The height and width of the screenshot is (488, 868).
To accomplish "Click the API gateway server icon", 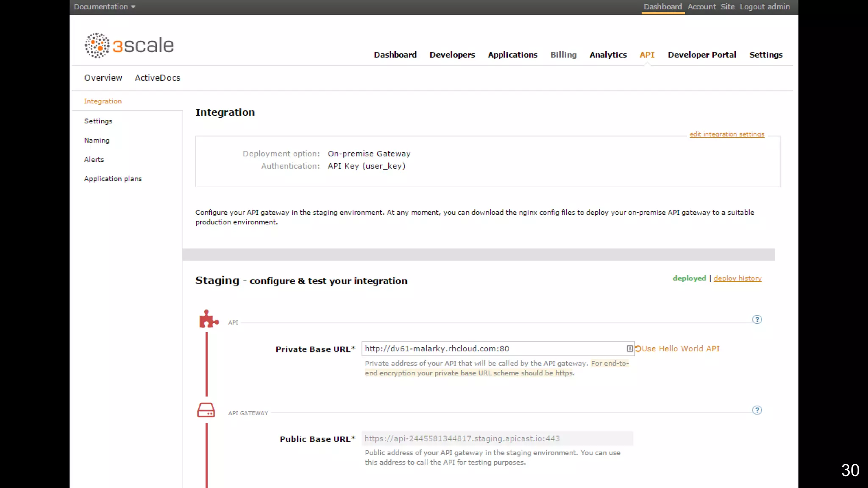I will coord(206,410).
